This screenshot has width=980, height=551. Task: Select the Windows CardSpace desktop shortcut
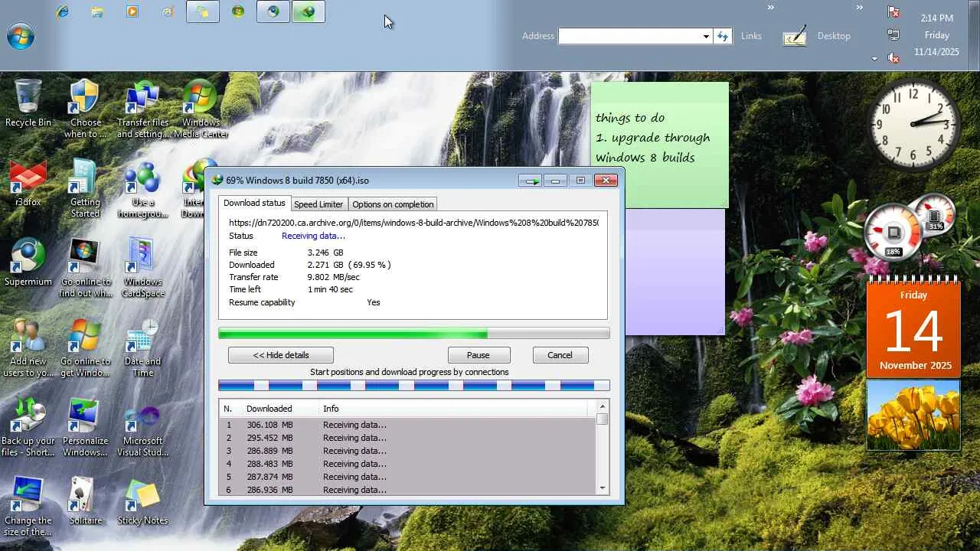pyautogui.click(x=143, y=268)
